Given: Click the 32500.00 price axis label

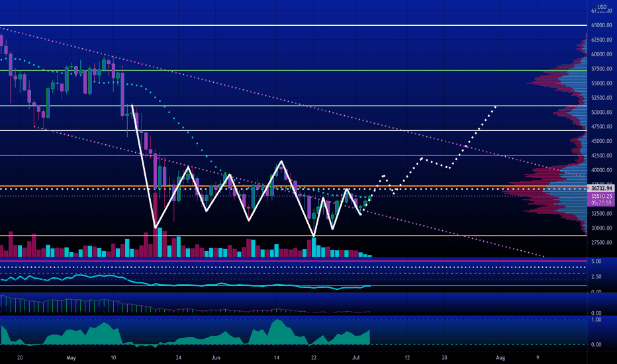Looking at the screenshot, I should [602, 214].
